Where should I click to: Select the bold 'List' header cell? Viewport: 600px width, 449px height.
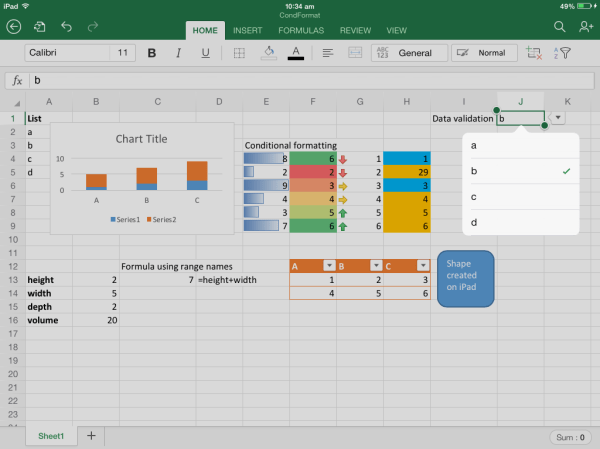49,119
